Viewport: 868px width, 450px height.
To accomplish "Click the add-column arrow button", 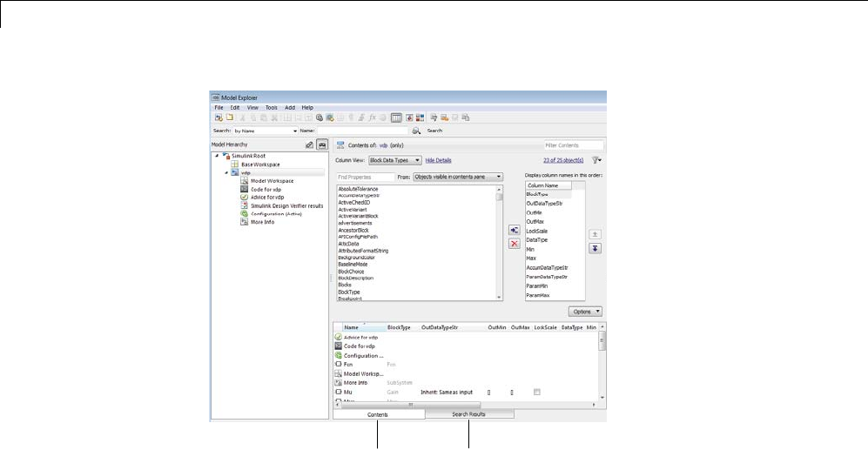I will [x=515, y=230].
